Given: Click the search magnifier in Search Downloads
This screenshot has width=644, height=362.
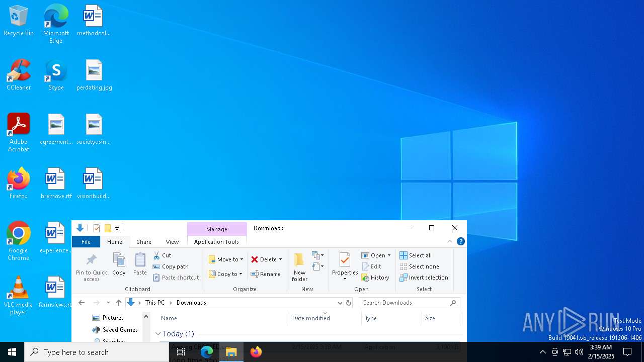Looking at the screenshot, I should pyautogui.click(x=453, y=303).
